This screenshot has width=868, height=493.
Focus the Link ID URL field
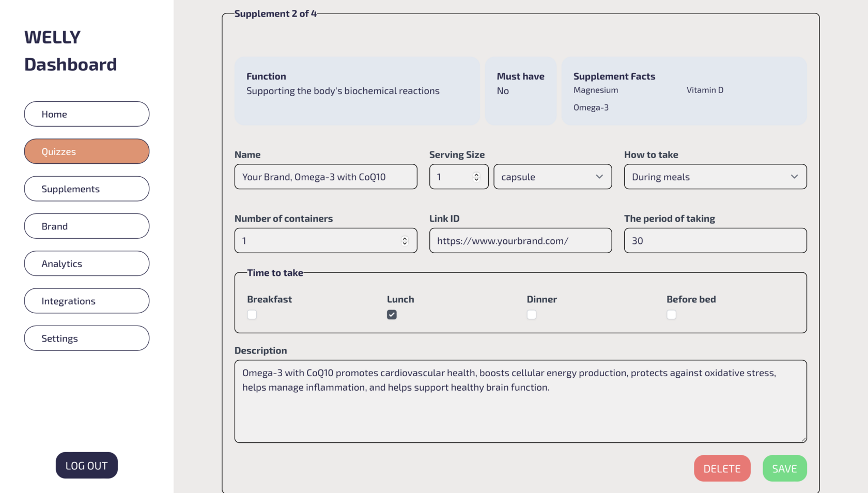[520, 241]
